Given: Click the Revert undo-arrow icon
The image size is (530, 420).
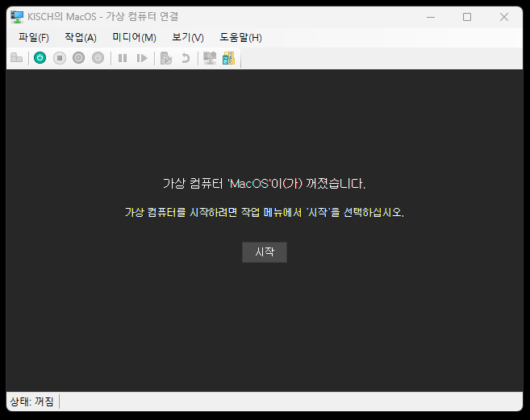Looking at the screenshot, I should click(186, 58).
